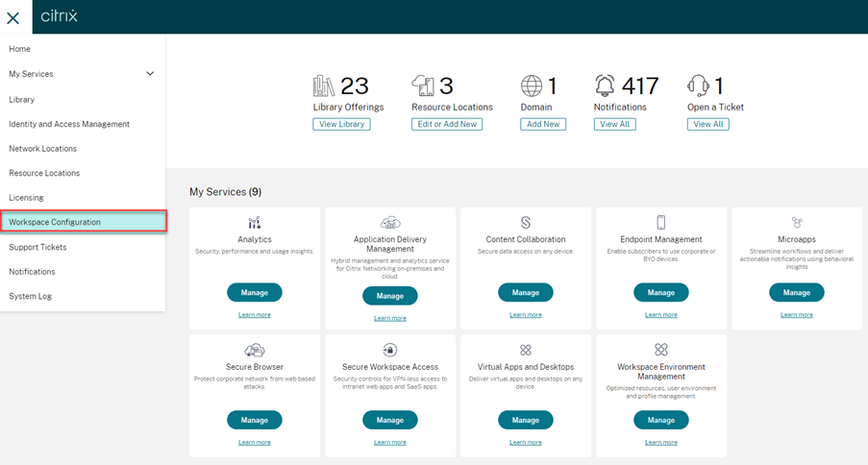Manage the Secure Browser service

click(x=255, y=420)
